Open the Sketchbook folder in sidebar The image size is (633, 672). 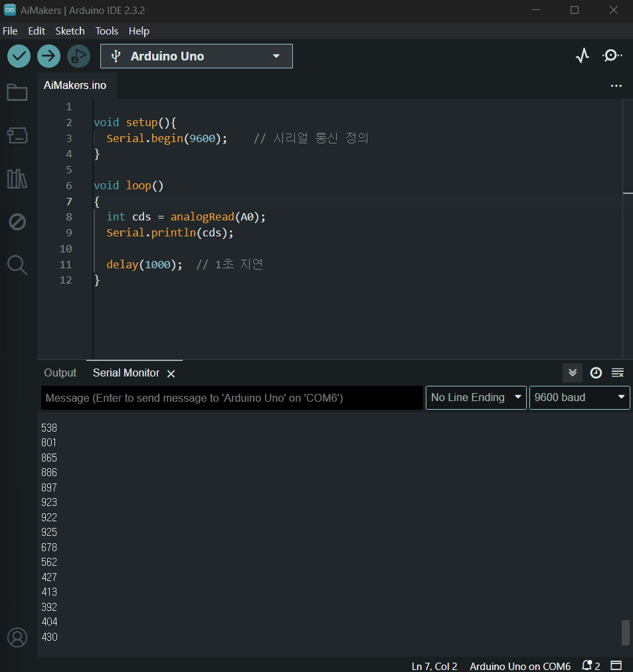point(17,93)
